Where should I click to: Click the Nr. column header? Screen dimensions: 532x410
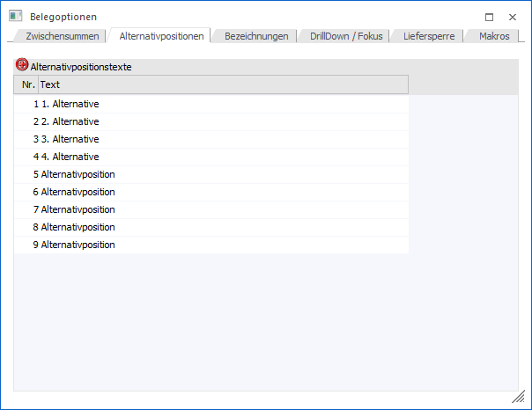(x=27, y=85)
